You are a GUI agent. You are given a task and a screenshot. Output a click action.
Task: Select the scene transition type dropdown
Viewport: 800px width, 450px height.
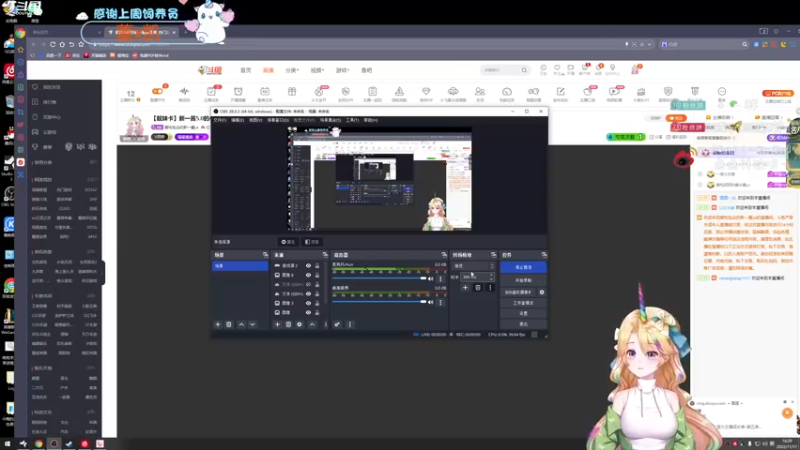pyautogui.click(x=473, y=266)
